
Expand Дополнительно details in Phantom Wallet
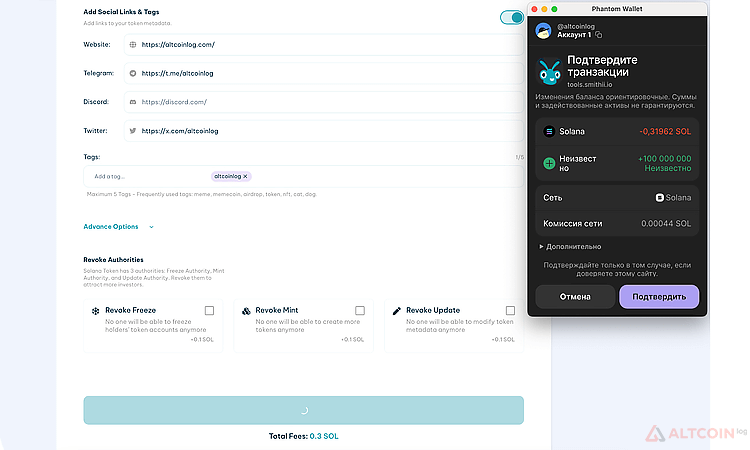click(x=570, y=247)
